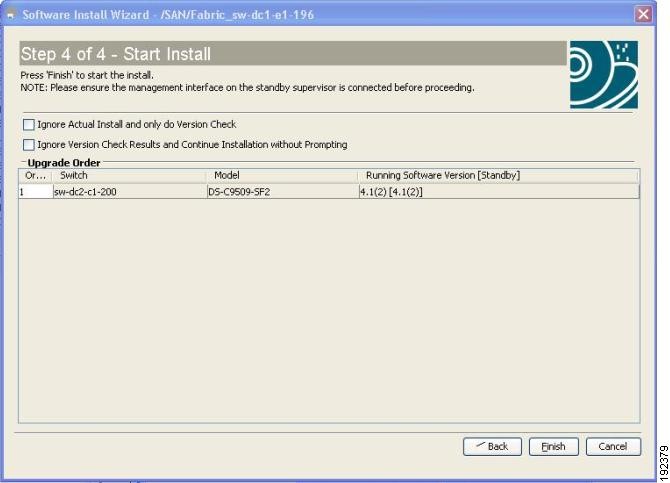Go Back to the previous wizard step
Image resolution: width=670 pixels, height=483 pixels.
coord(492,447)
